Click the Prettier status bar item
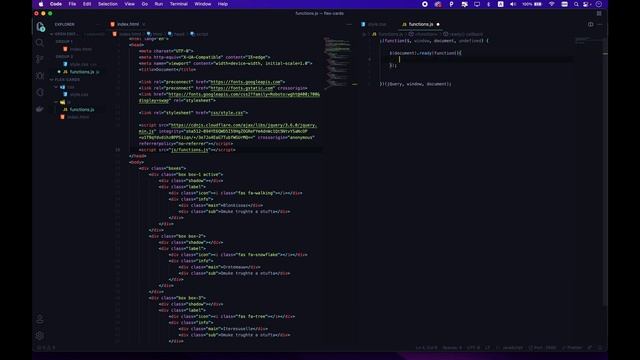Viewport: 640px width, 360px height. [572, 348]
